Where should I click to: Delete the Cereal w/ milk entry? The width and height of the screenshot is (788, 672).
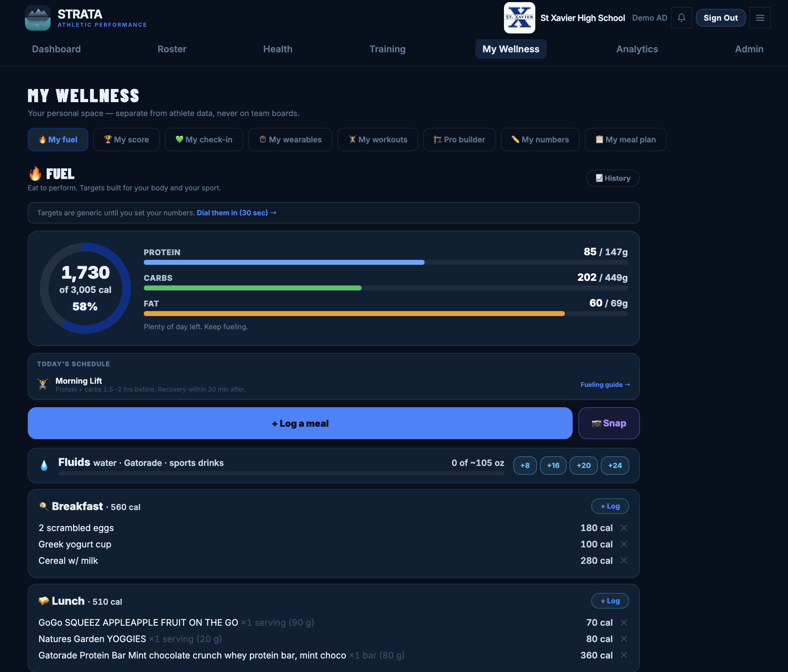click(x=624, y=560)
